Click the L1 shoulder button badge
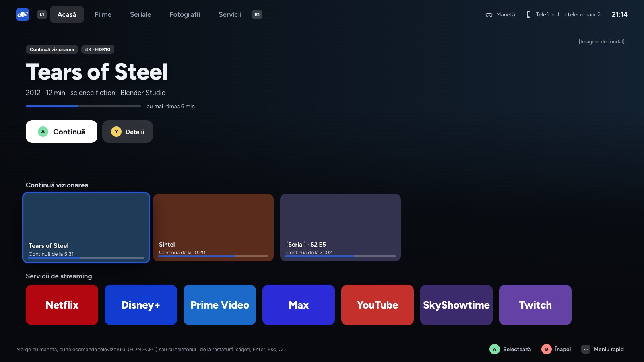 (42, 14)
